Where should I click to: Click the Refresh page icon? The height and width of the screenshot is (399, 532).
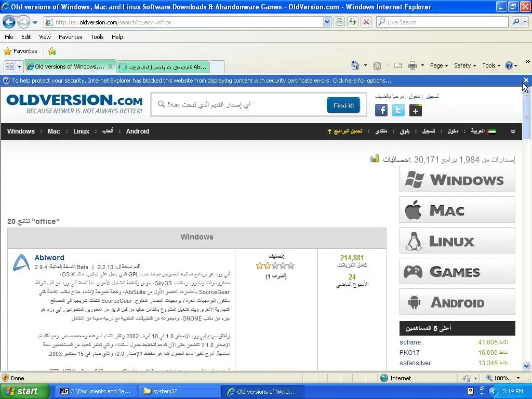click(x=353, y=22)
